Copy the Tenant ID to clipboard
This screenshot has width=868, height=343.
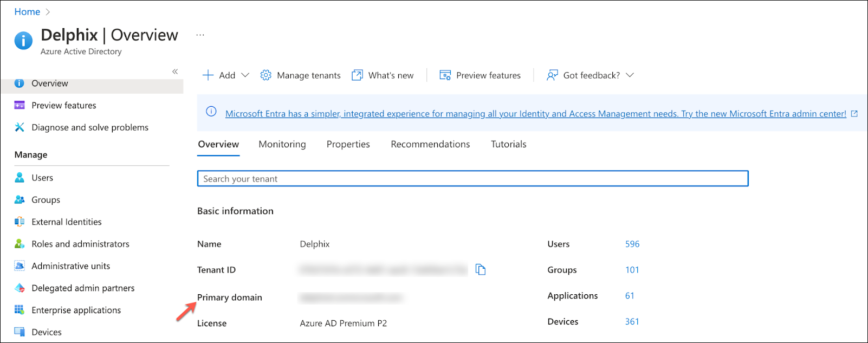[480, 269]
